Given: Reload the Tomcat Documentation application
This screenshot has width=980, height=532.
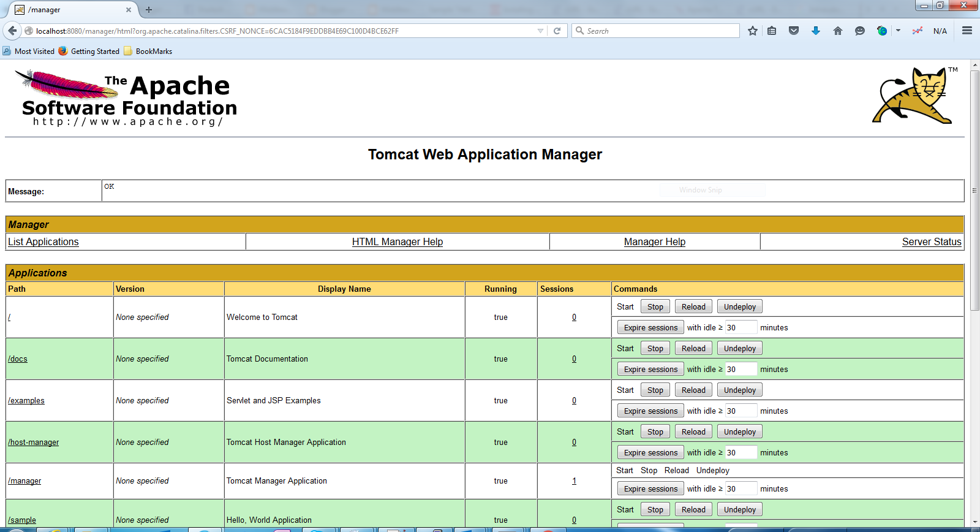Looking at the screenshot, I should click(693, 348).
